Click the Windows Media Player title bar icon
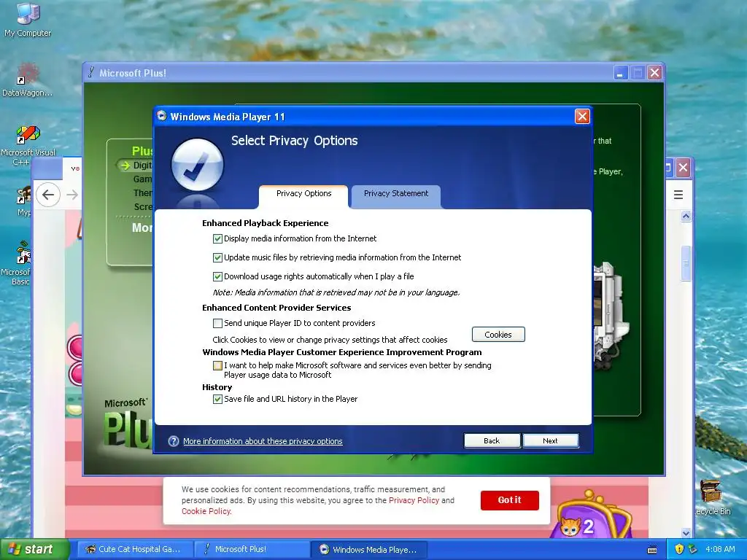 (x=161, y=116)
